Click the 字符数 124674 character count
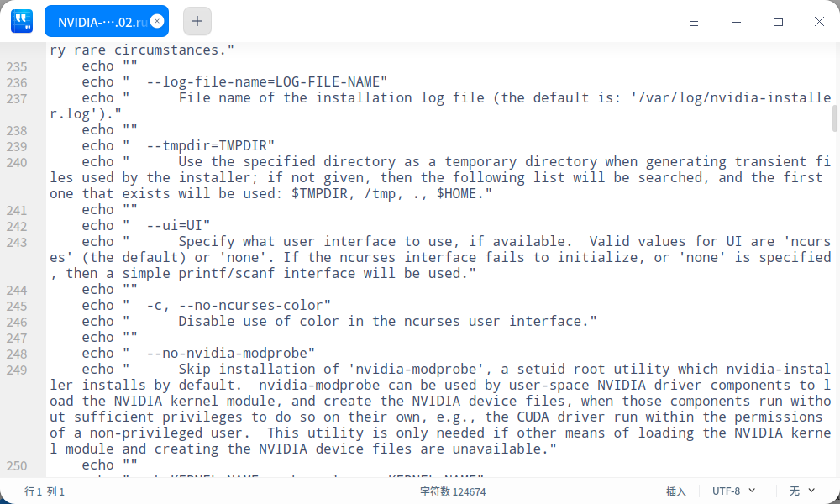 [453, 491]
